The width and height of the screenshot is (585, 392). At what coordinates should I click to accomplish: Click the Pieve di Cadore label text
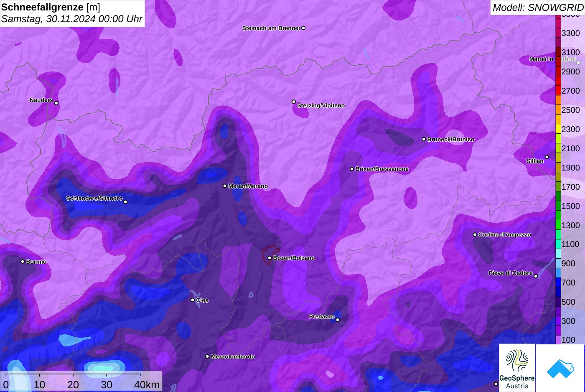tap(511, 273)
